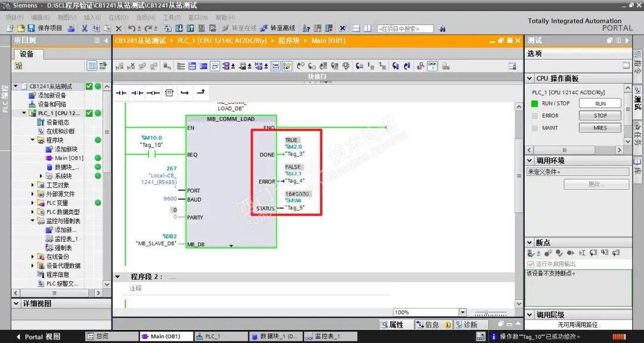
Task: Click the redo arrow icon
Action: tap(148, 29)
